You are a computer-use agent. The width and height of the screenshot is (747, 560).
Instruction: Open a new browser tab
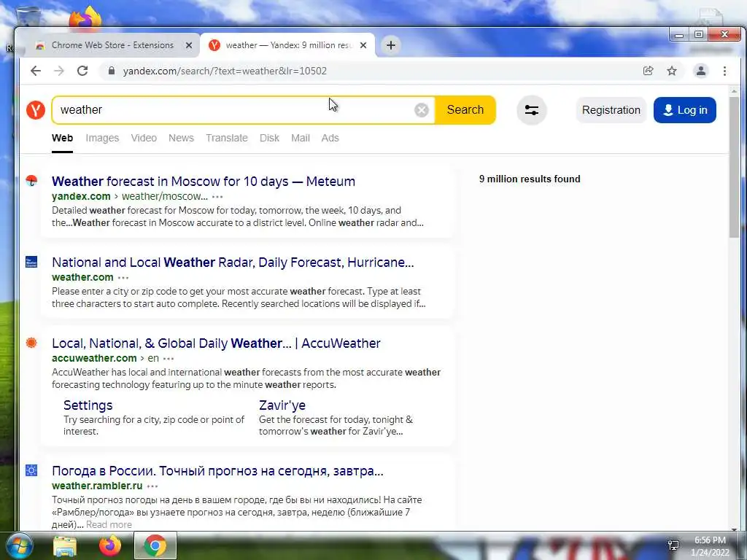[391, 45]
